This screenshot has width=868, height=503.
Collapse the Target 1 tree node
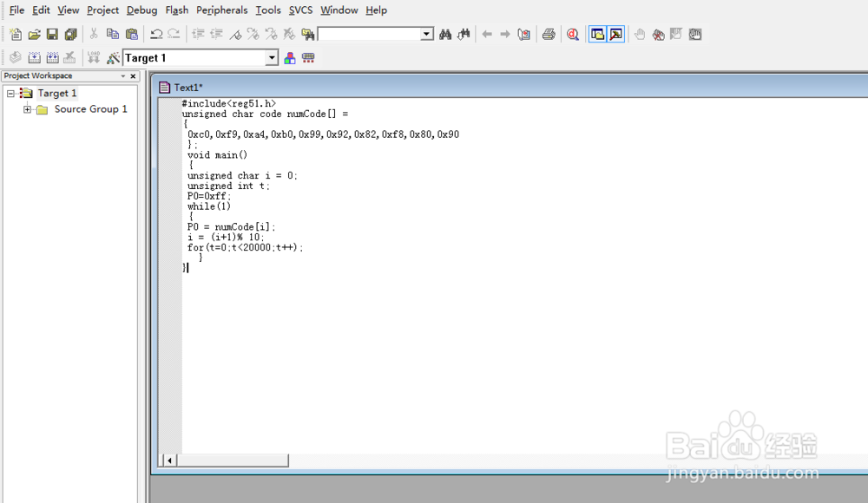click(x=10, y=94)
